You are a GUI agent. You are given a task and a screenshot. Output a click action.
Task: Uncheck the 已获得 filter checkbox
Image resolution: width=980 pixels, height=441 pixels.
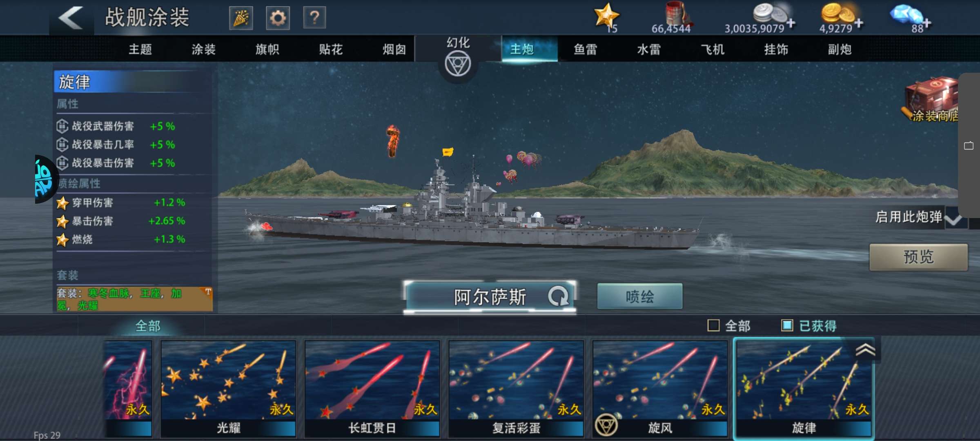(787, 325)
